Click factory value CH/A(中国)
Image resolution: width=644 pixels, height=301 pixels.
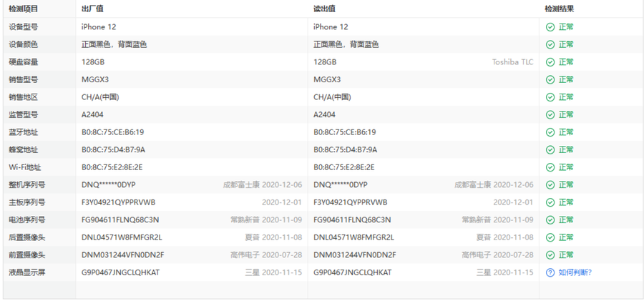click(100, 97)
